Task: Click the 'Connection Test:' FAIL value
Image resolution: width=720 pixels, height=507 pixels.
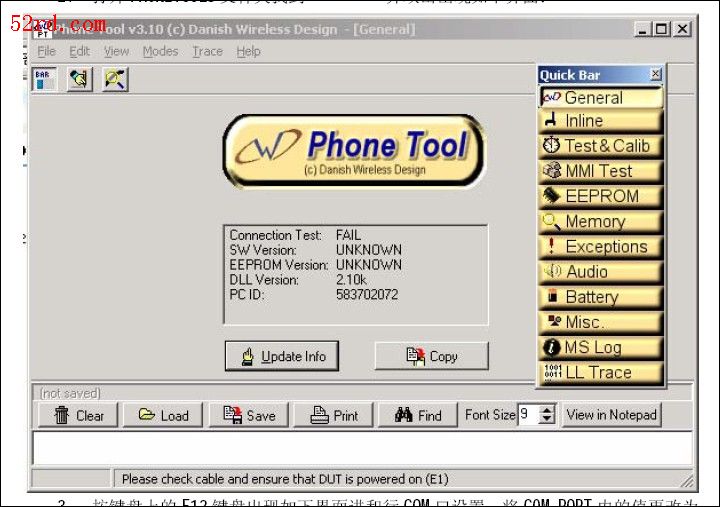Action: point(348,235)
